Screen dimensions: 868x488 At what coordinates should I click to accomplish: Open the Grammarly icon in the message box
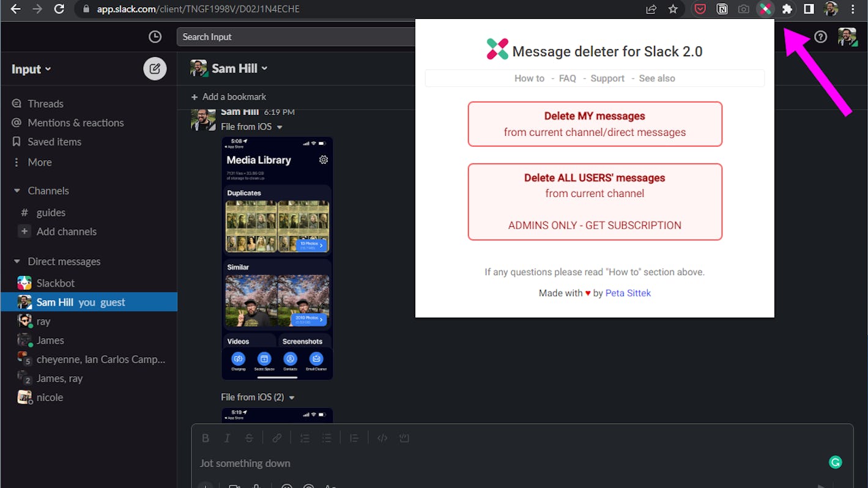[x=835, y=462]
